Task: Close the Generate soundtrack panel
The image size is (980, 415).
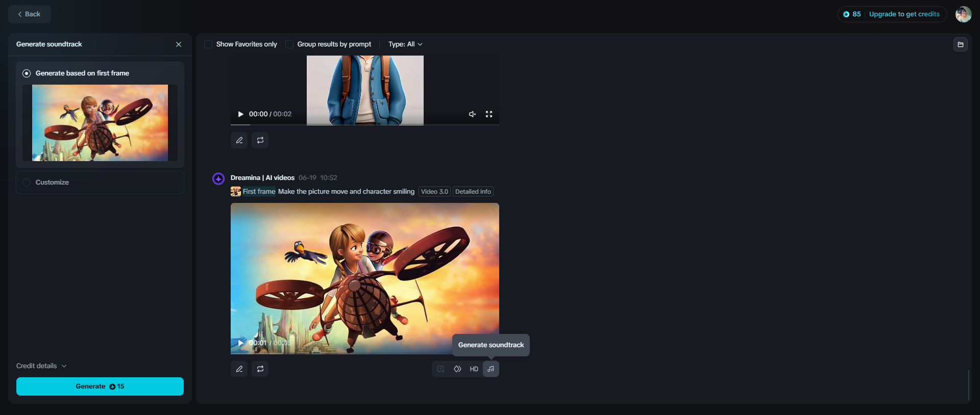Action: [x=179, y=44]
